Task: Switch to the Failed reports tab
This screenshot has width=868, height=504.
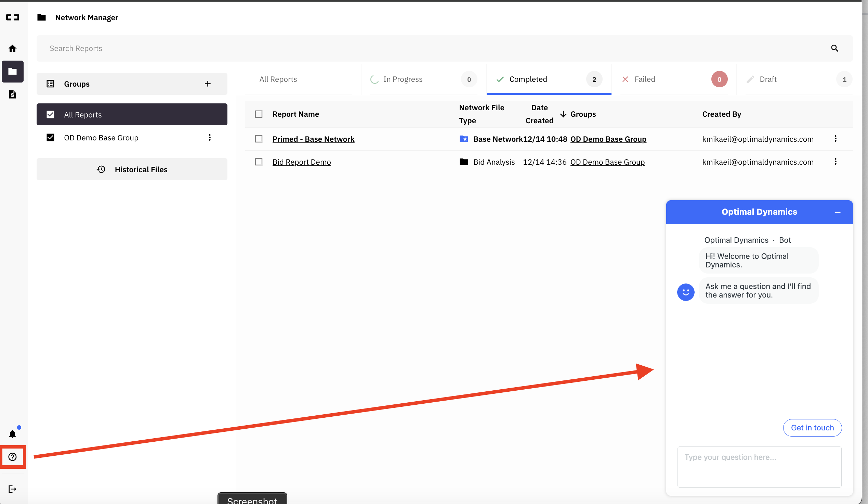Action: (644, 79)
